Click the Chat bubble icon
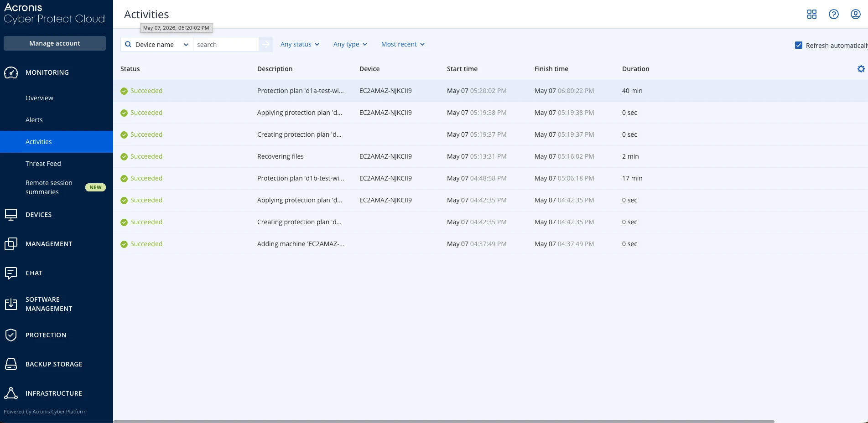 pyautogui.click(x=11, y=273)
